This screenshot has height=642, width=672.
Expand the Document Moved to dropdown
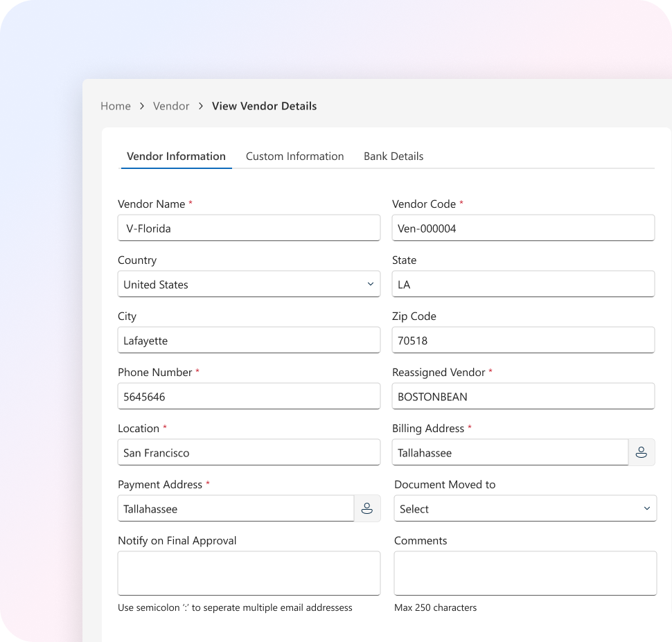[525, 508]
